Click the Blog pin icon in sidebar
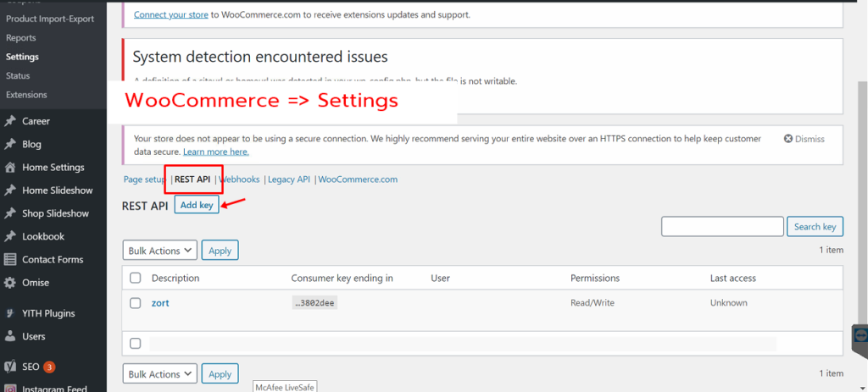The image size is (868, 392). coord(10,144)
